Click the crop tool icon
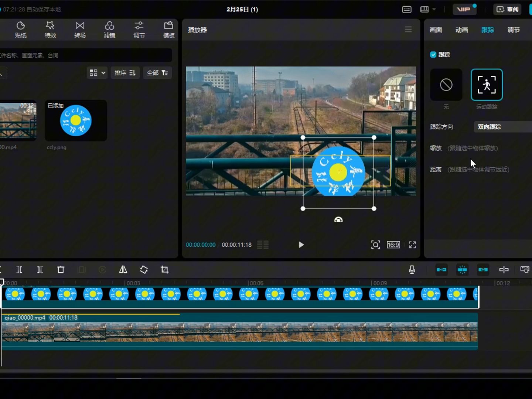This screenshot has width=532, height=399. point(165,270)
